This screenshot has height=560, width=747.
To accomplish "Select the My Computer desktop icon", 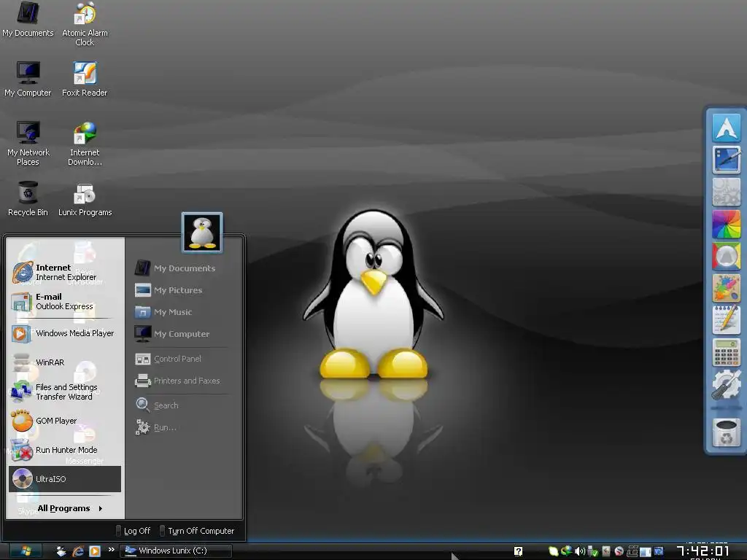I will (x=28, y=79).
